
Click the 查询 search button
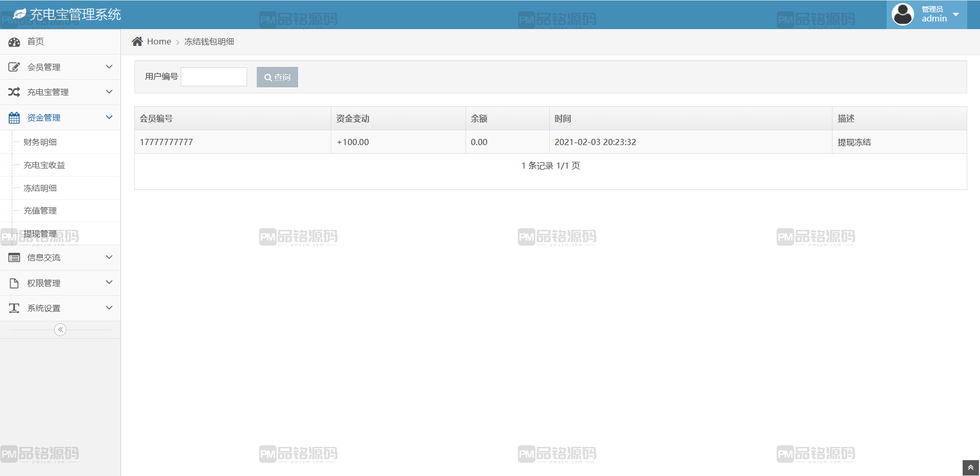[277, 77]
